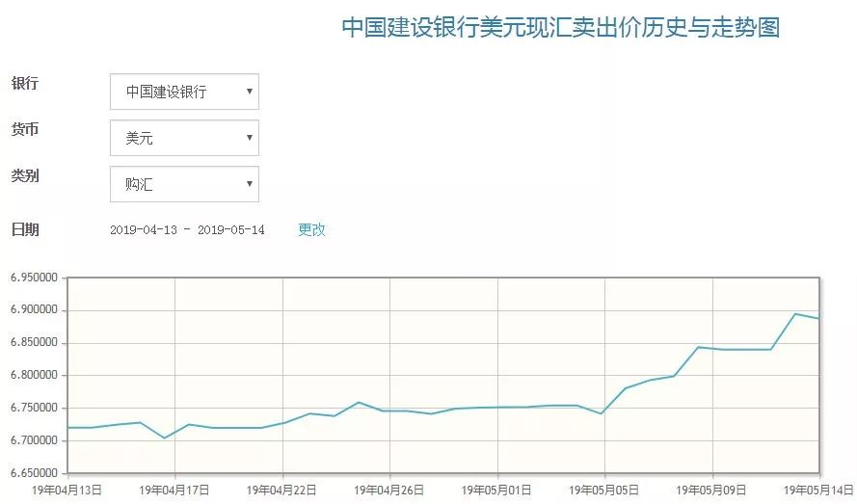
Task: Open the 货币 dropdown showing 美元
Action: point(184,138)
